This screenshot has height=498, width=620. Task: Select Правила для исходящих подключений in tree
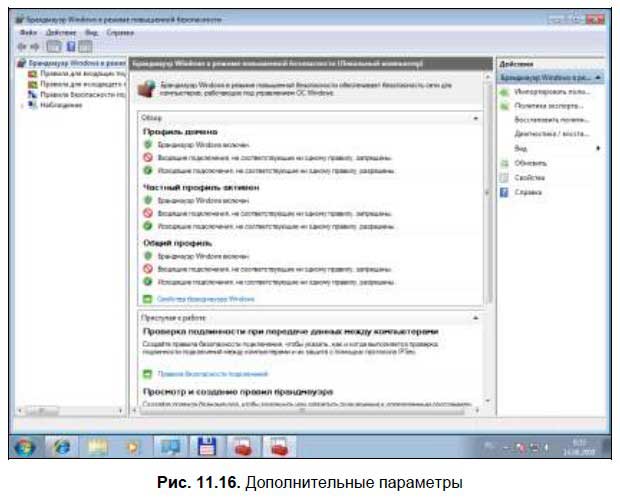pos(82,84)
